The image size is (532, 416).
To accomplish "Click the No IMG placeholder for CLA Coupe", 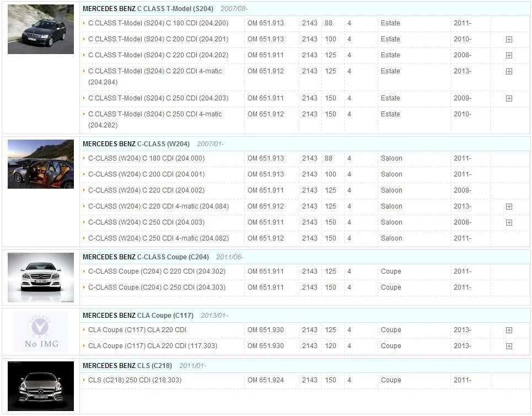I will (x=41, y=332).
